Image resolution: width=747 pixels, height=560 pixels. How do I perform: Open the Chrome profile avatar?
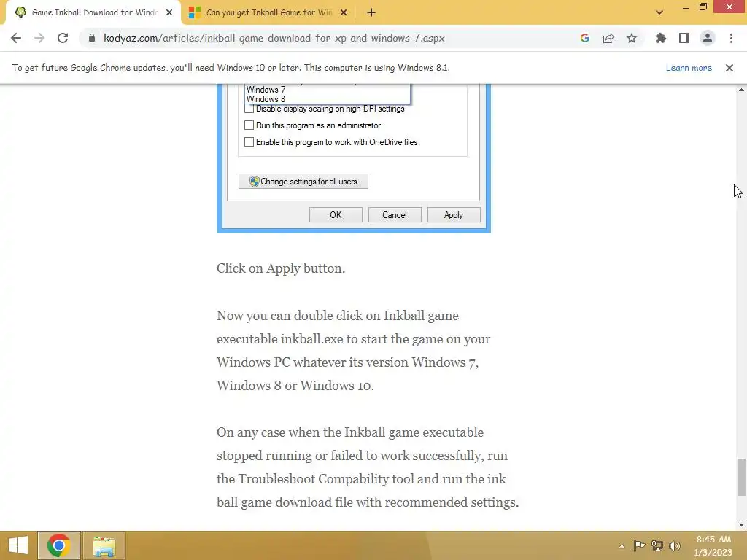[x=708, y=38]
